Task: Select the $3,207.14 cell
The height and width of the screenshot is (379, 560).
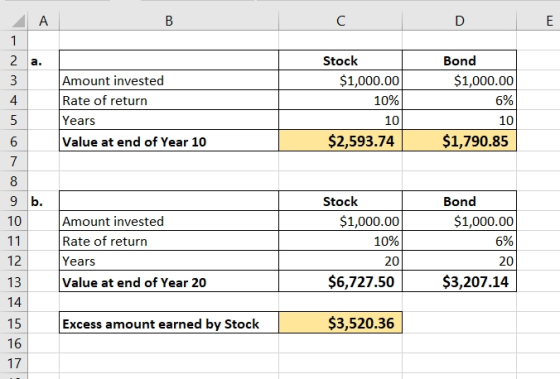Action: point(459,282)
